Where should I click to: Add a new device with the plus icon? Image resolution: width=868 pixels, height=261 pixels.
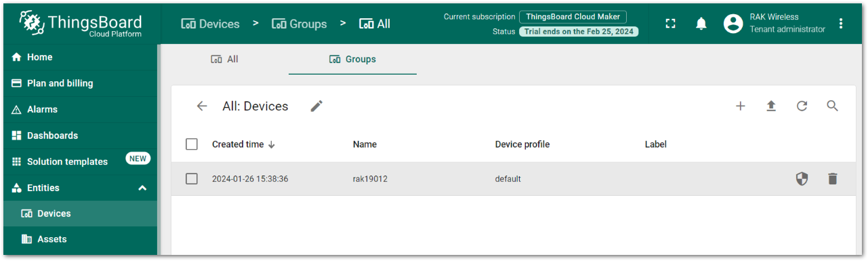pyautogui.click(x=741, y=106)
